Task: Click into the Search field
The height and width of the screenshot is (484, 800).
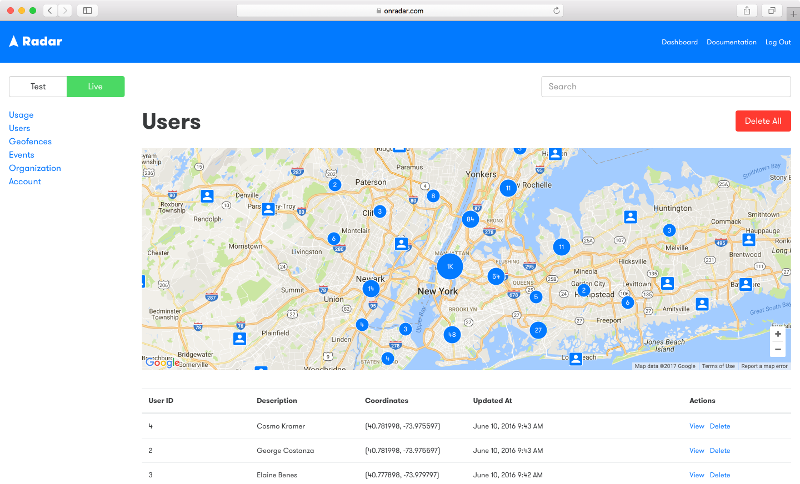Action: [665, 86]
